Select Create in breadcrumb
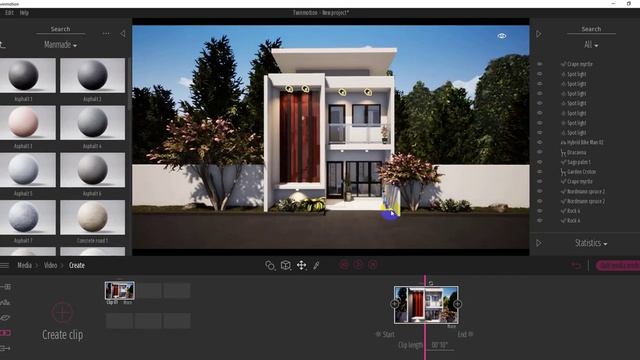640x360 pixels. click(77, 265)
